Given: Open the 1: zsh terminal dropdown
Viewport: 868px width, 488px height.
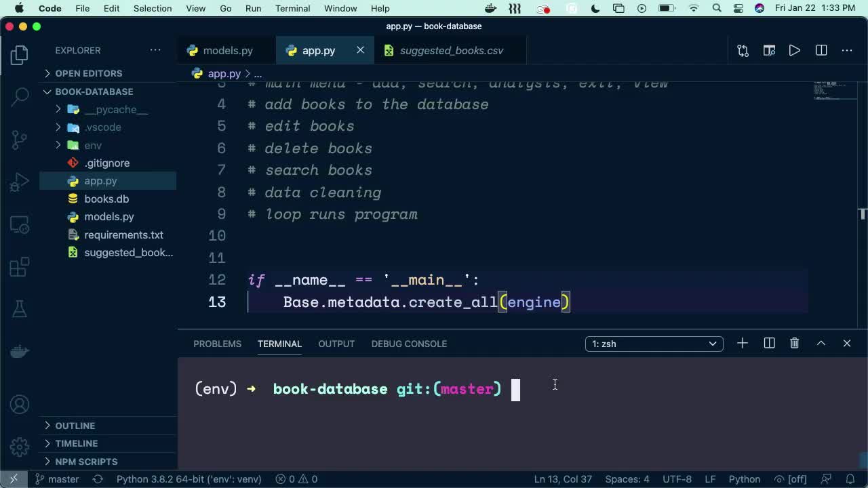Looking at the screenshot, I should coord(653,344).
